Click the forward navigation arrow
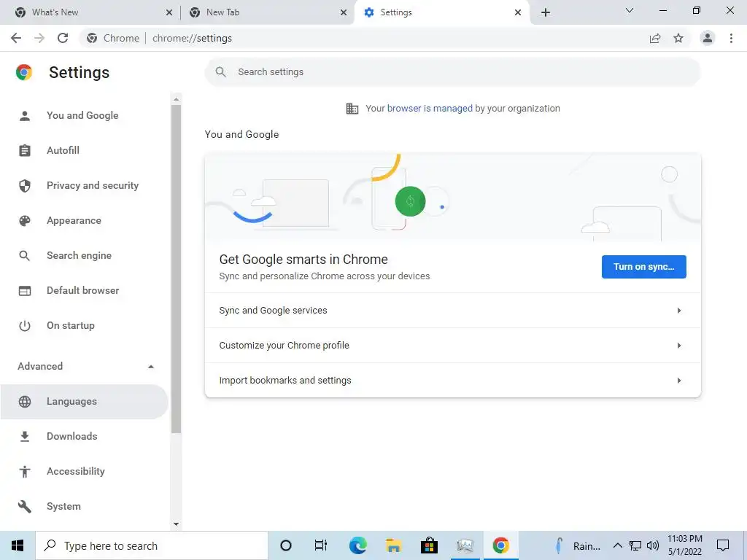747x560 pixels. [x=39, y=38]
